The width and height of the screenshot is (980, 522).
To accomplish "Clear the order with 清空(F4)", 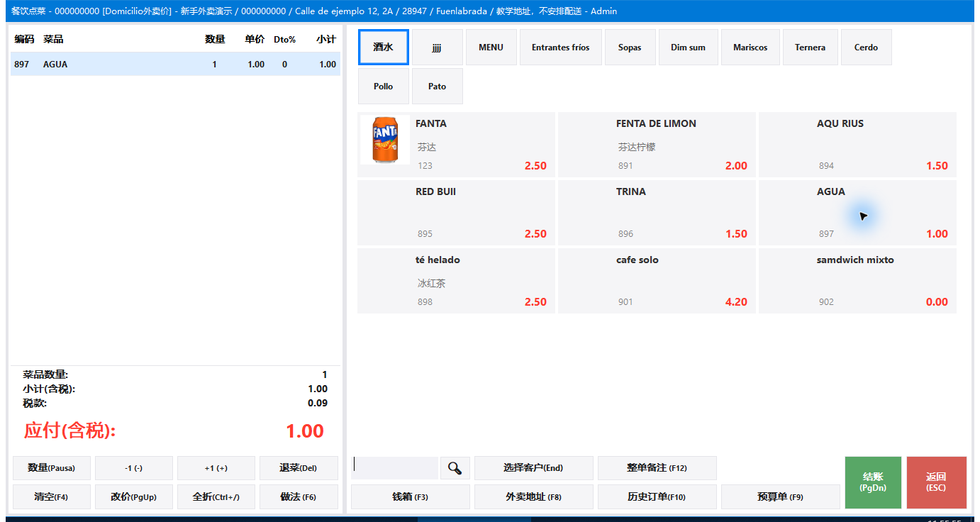I will (x=52, y=497).
